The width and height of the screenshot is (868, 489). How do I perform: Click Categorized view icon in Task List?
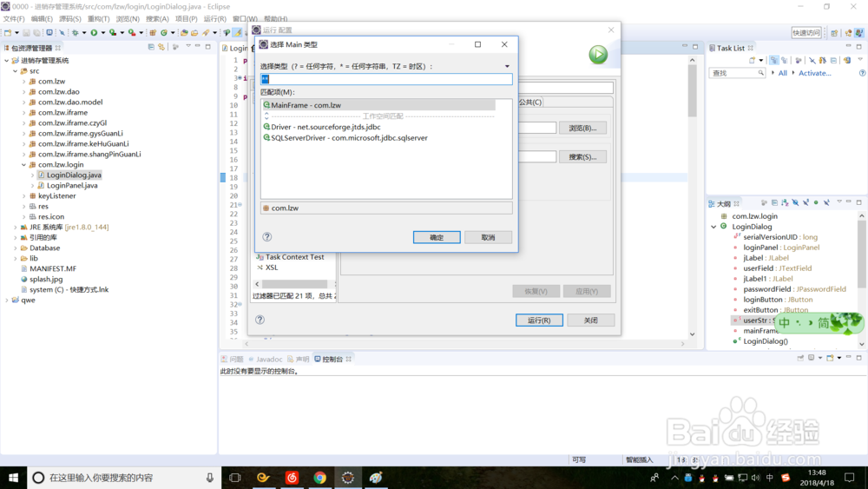[x=774, y=60]
